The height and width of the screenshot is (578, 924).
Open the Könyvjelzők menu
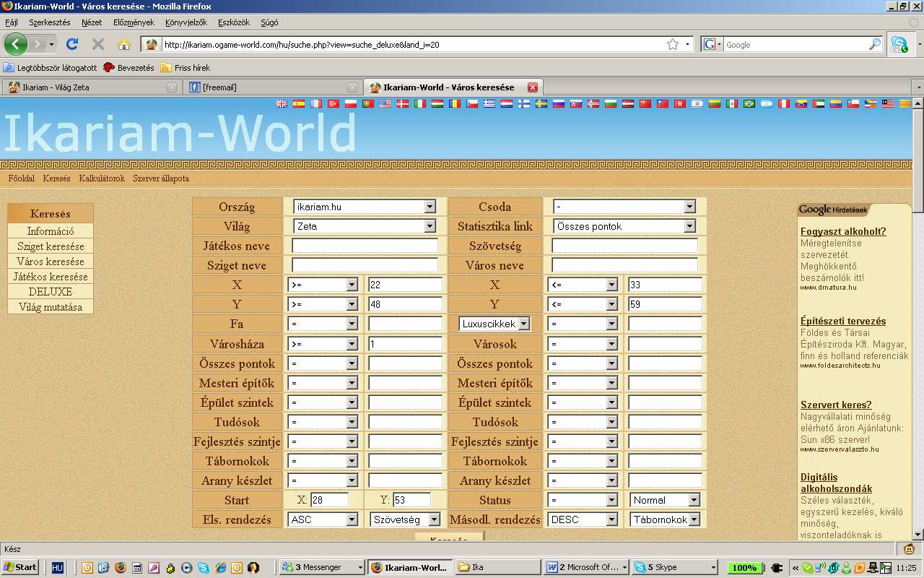tap(186, 22)
